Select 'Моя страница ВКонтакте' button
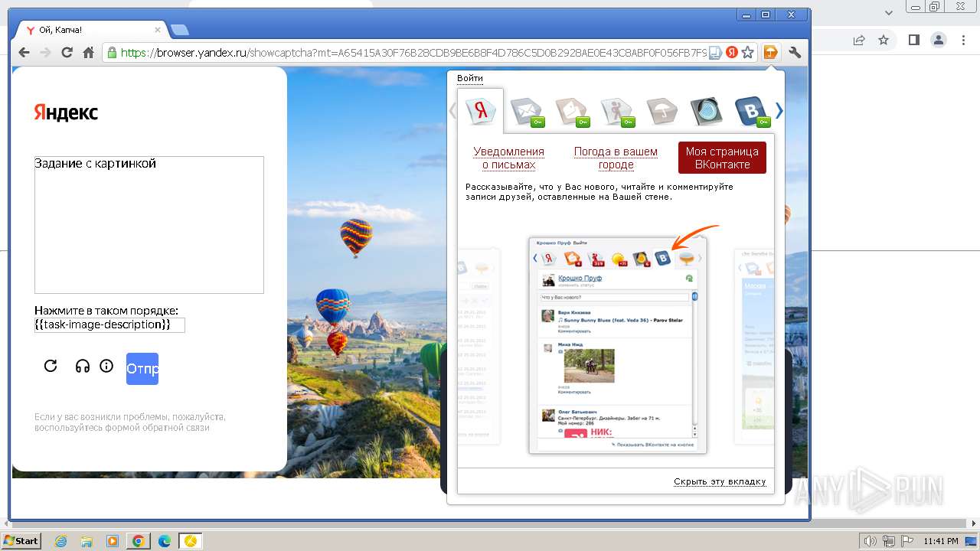This screenshot has height=551, width=980. click(722, 158)
